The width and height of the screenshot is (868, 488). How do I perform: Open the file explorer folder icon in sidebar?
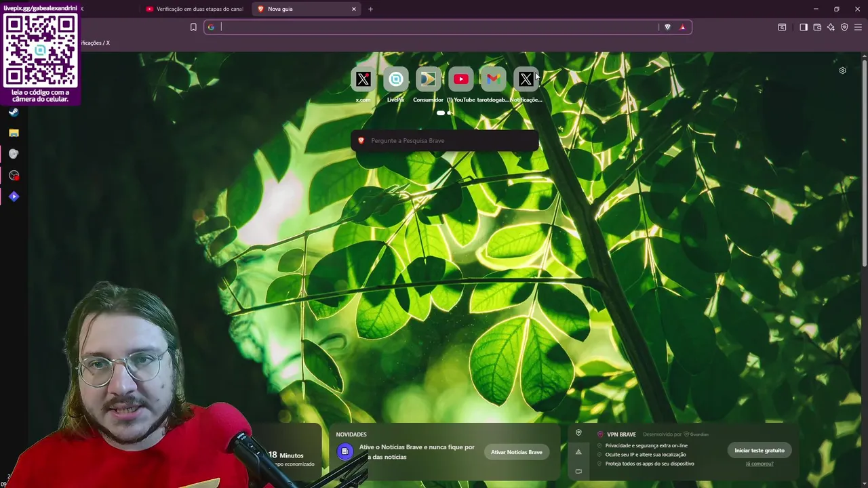(14, 133)
